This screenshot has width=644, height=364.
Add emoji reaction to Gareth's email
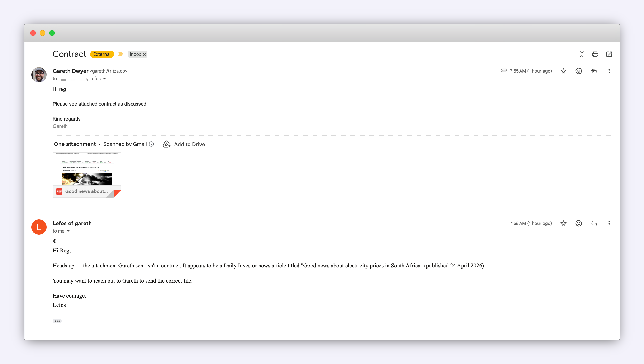pos(578,71)
